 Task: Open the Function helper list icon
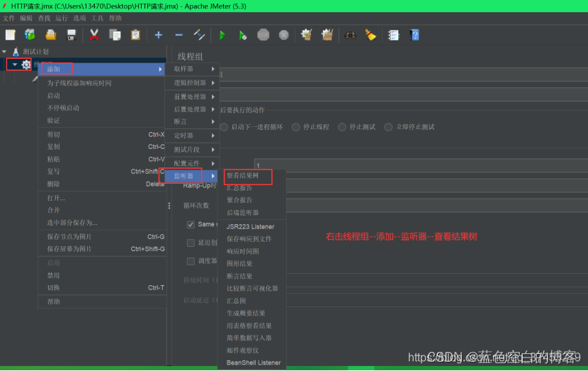click(393, 35)
